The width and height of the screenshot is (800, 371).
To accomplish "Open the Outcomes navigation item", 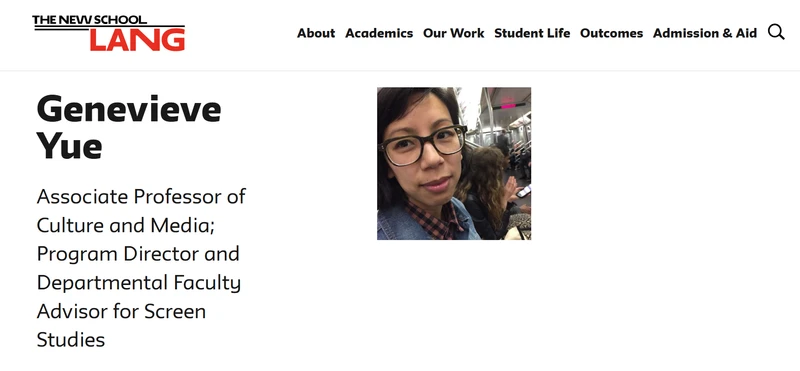I will click(x=611, y=33).
